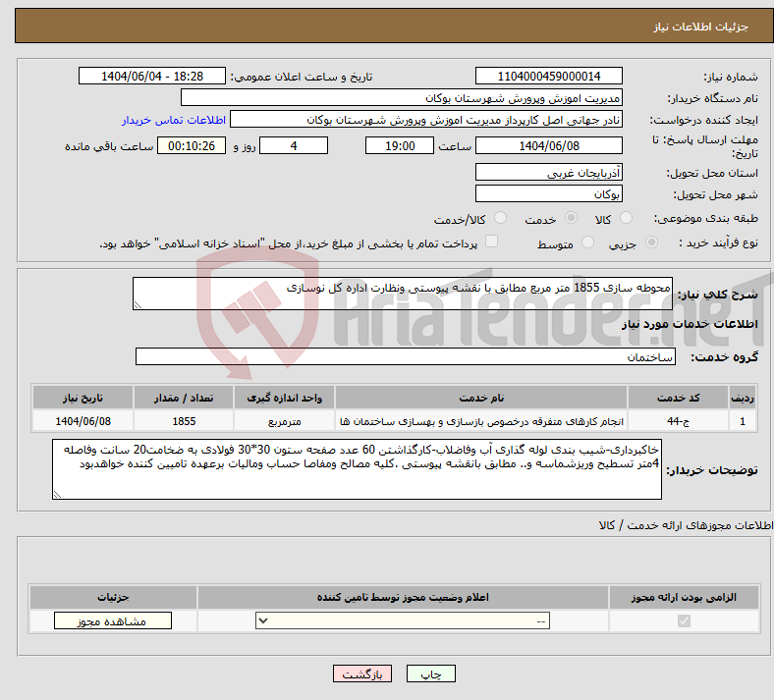Image resolution: width=774 pixels, height=700 pixels.
Task: Click the نام خدمت column header
Action: pyautogui.click(x=481, y=398)
